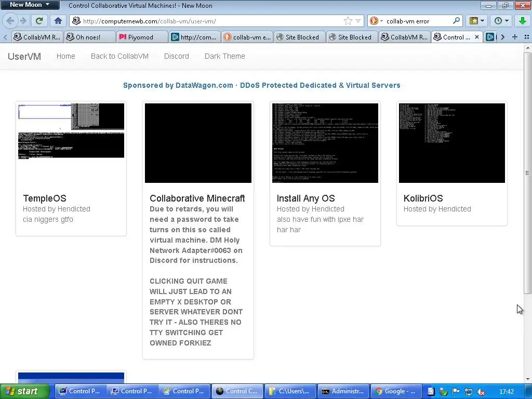Open the Home navigation link
Viewport: 532px width, 399px height.
(66, 56)
